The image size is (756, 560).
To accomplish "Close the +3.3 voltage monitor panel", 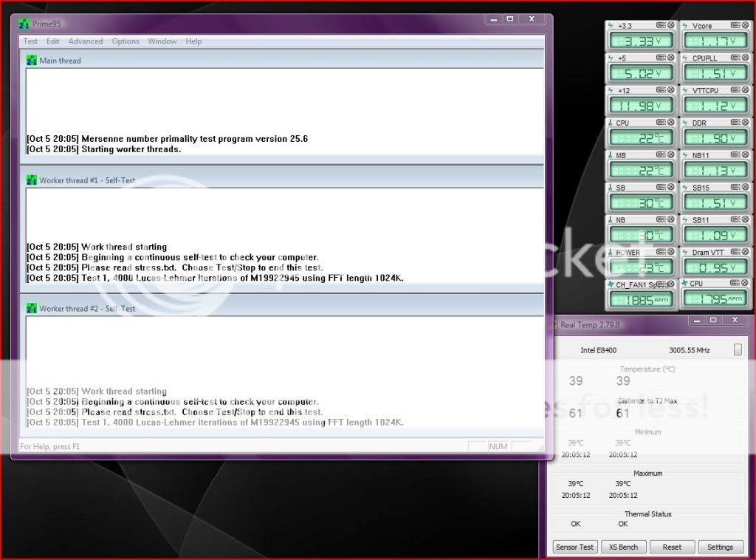I will [670, 25].
